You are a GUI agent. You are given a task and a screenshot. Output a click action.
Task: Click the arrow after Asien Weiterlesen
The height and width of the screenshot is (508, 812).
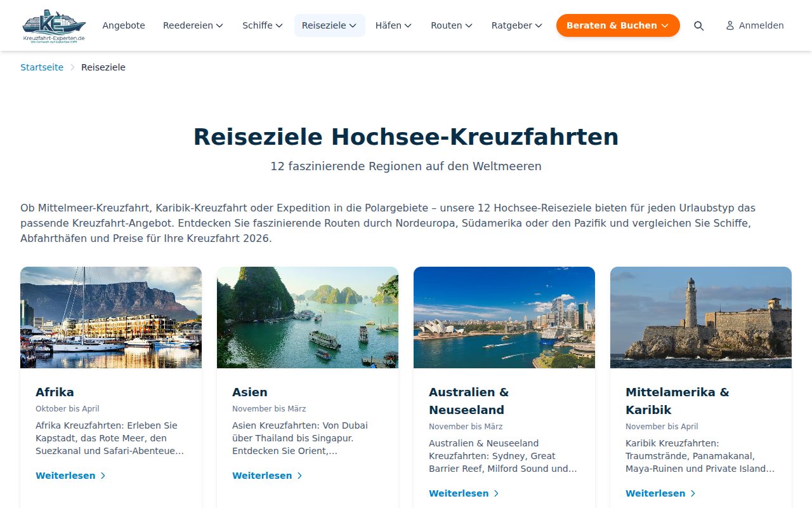299,476
